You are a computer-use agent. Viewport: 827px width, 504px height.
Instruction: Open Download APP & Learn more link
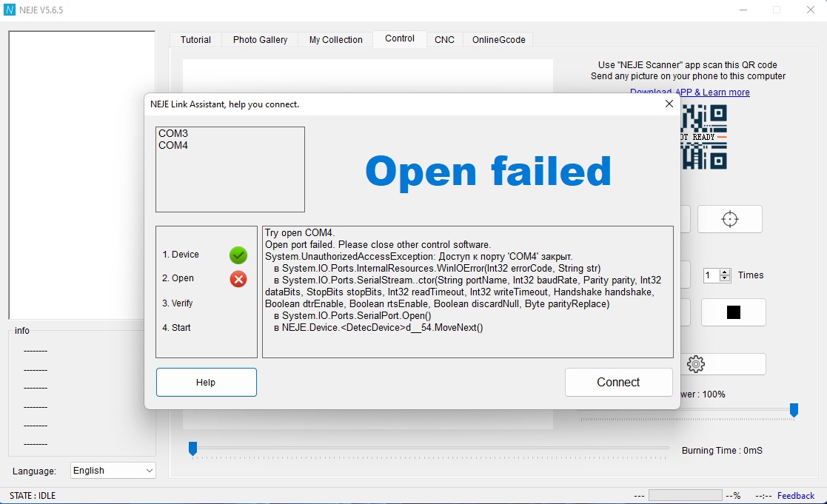tap(689, 92)
